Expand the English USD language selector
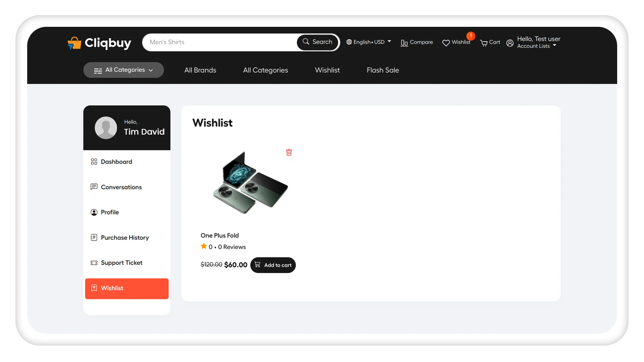Screen dimensions: 644x362 368,42
